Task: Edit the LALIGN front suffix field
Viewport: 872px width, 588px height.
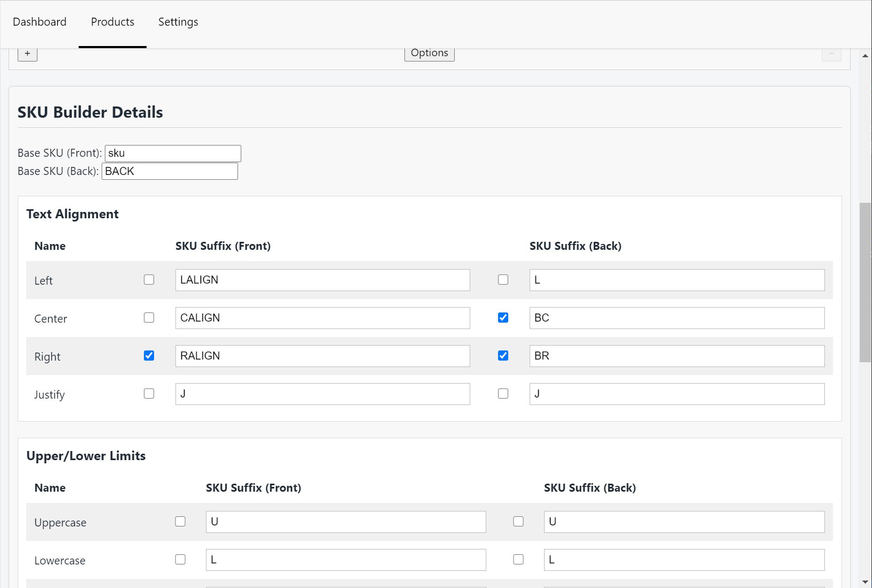Action: point(322,280)
